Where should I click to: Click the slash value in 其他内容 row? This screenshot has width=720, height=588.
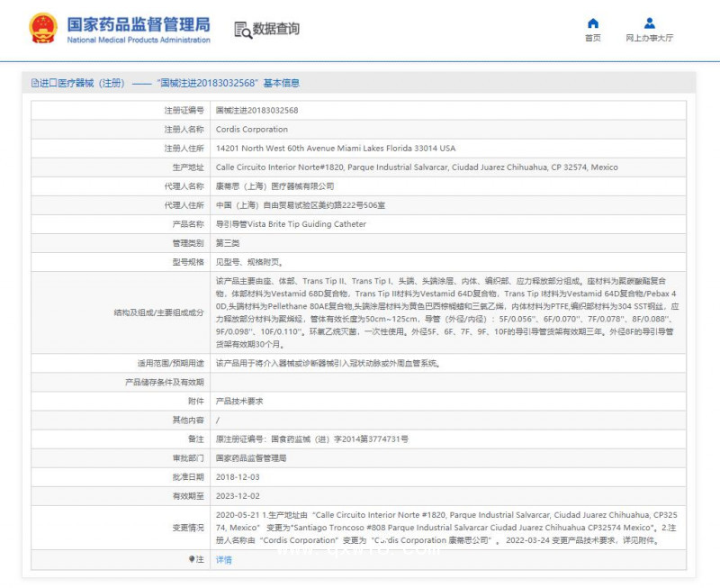[x=218, y=421]
